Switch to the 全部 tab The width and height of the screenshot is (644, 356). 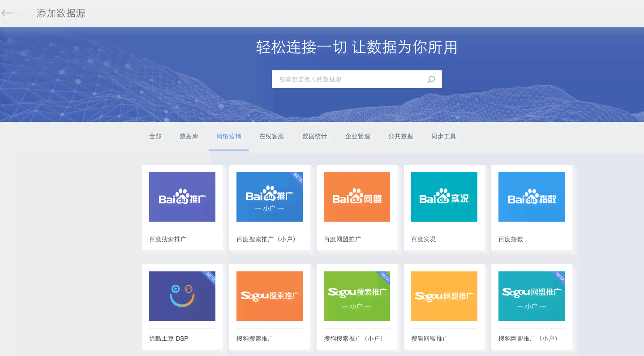click(x=155, y=136)
